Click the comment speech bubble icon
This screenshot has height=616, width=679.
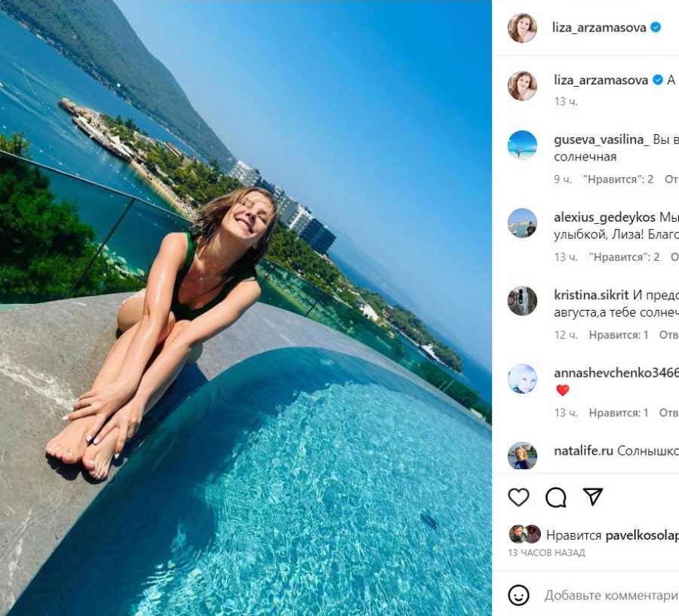pos(556,497)
